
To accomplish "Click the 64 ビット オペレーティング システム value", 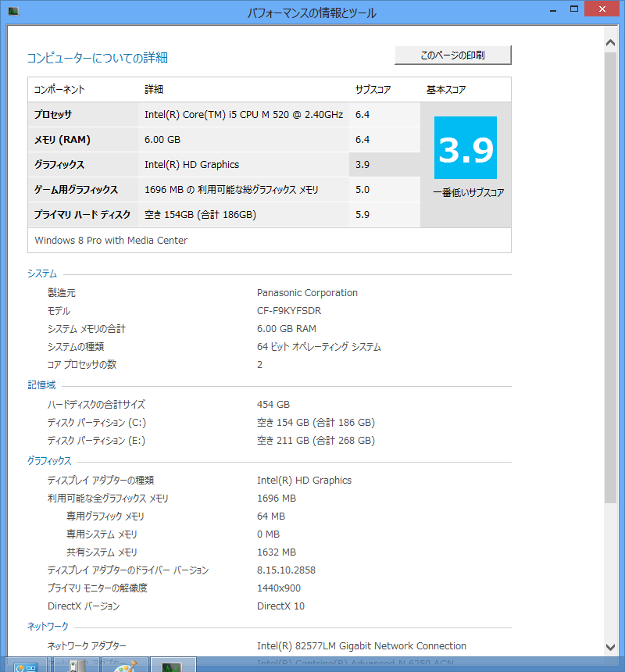I will [319, 347].
